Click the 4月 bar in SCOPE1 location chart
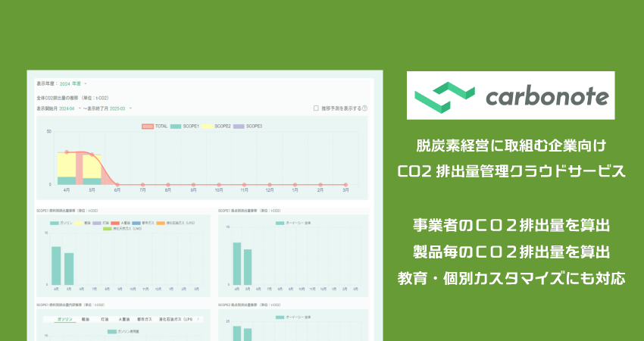This screenshot has height=341, width=644. point(237,264)
